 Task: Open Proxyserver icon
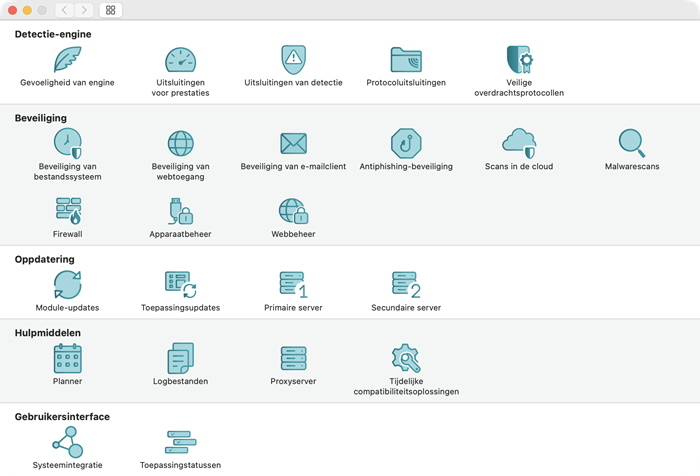click(293, 358)
